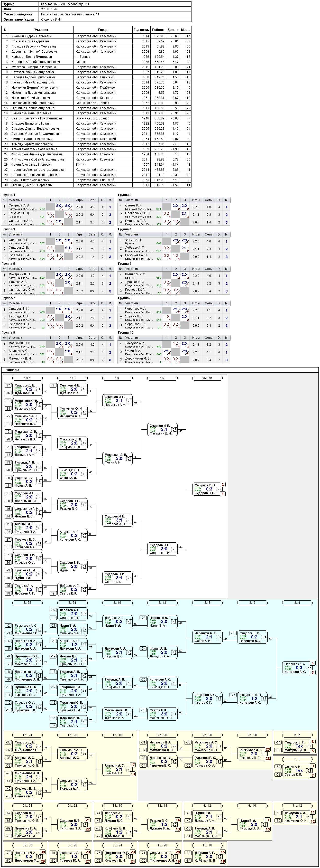
Task: Select participant "Койфман Борис Дмитриевич"
Action: 32,56
